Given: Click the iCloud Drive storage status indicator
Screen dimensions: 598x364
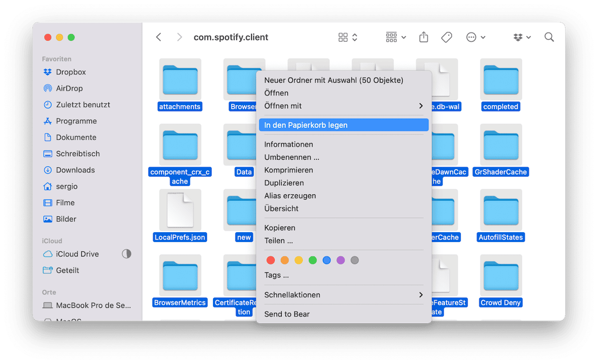Looking at the screenshot, I should [x=126, y=254].
